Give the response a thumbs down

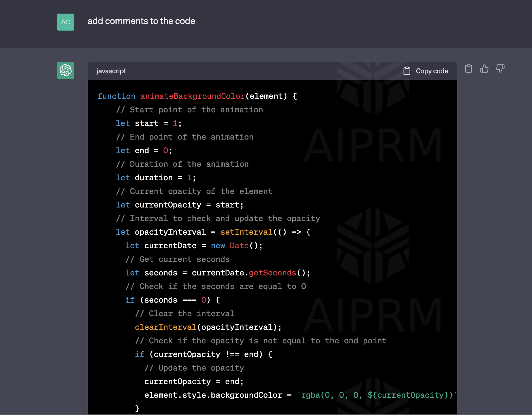(x=500, y=69)
